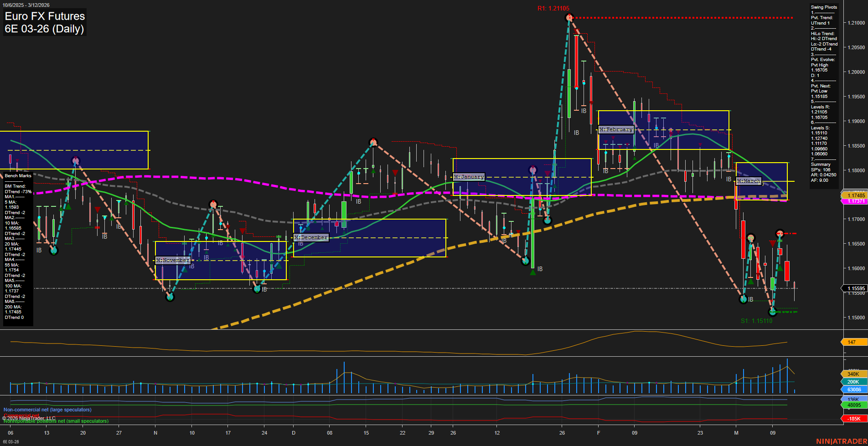Click the 1.16000 price axis label
Screen dimensions: 868x446
856,268
